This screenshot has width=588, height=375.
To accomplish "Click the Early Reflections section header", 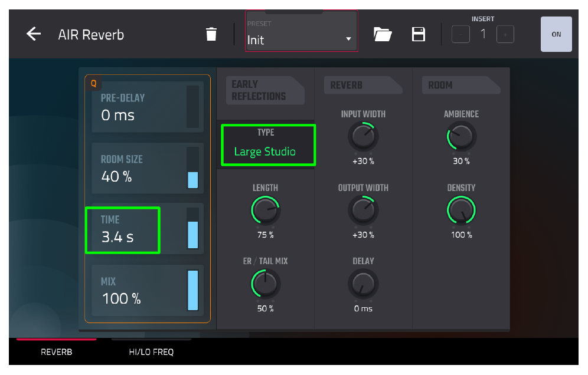I will click(x=265, y=90).
